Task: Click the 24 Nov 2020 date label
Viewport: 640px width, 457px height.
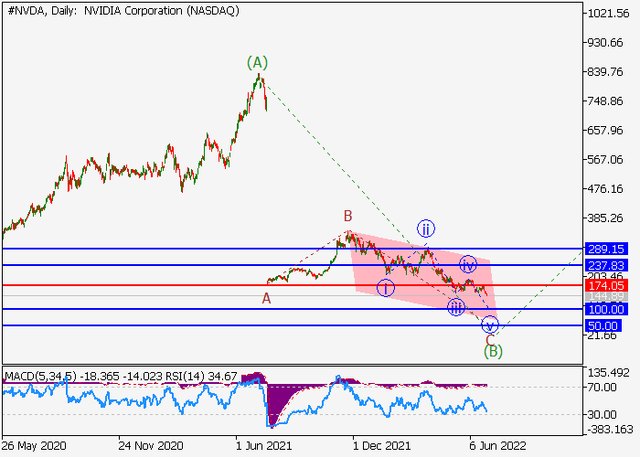Action: 151,445
